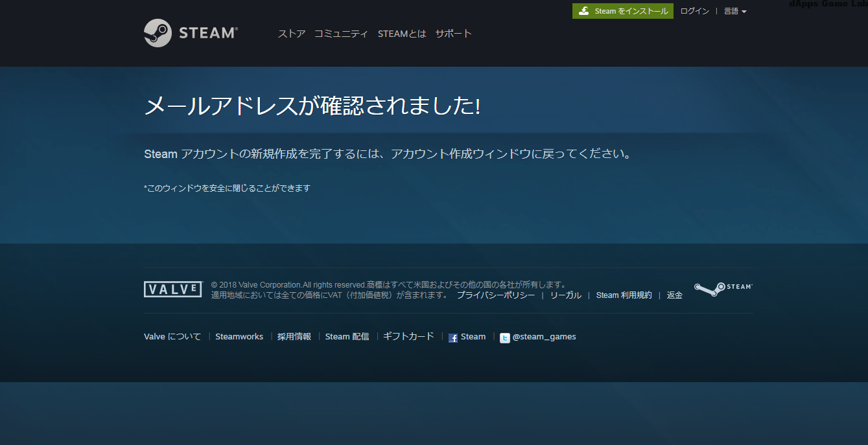The image size is (868, 445).
Task: Click the Facebook icon beside Steam
Action: coord(453,337)
